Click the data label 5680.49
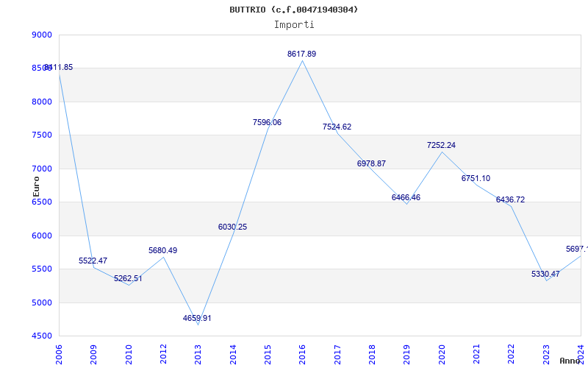The width and height of the screenshot is (588, 368). tap(162, 251)
